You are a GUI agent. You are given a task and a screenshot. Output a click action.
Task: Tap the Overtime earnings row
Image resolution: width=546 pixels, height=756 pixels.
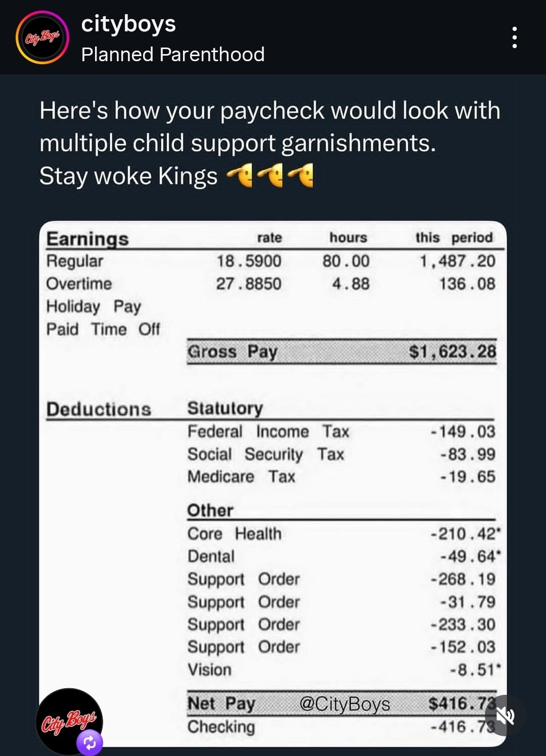point(270,284)
